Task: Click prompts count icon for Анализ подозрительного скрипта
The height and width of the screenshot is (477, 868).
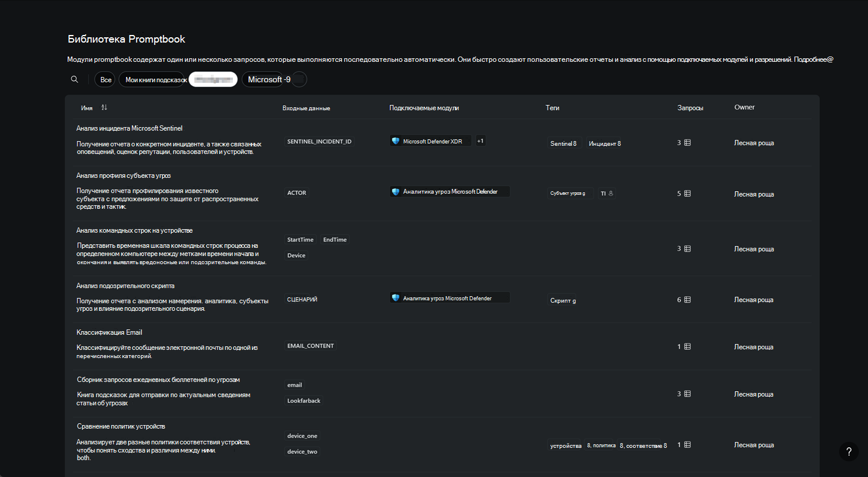Action: 688,300
